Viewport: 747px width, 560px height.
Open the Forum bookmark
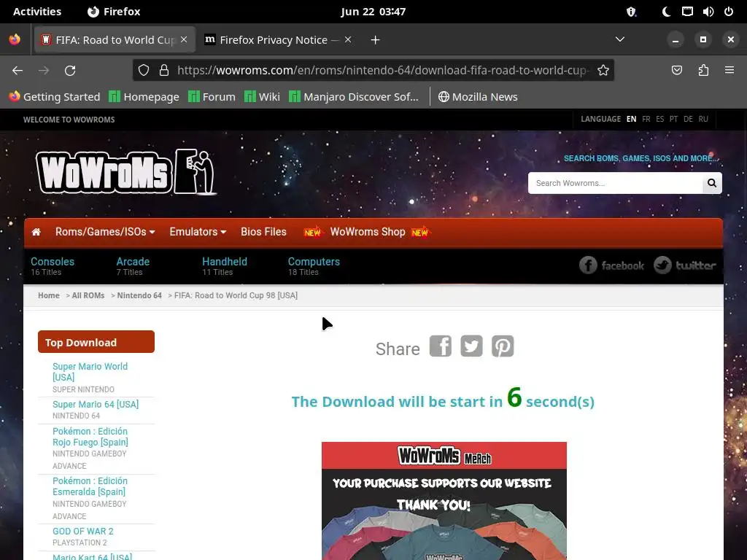[212, 97]
